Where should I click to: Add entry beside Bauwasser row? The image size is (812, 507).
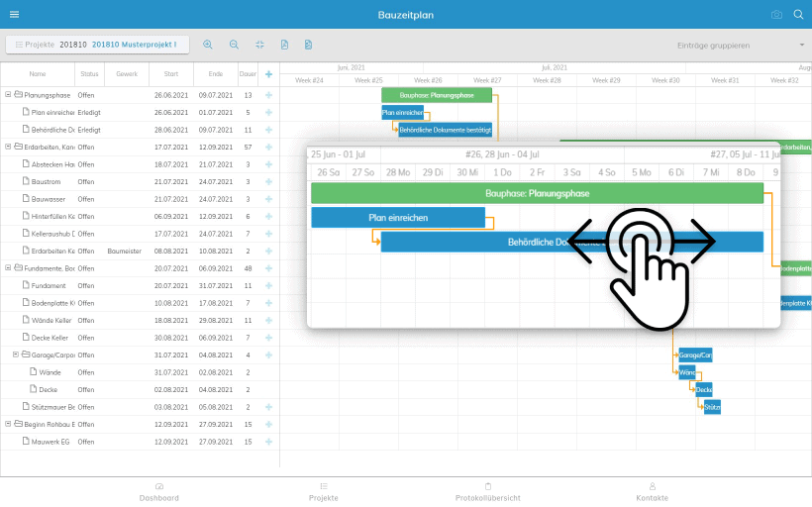[268, 199]
